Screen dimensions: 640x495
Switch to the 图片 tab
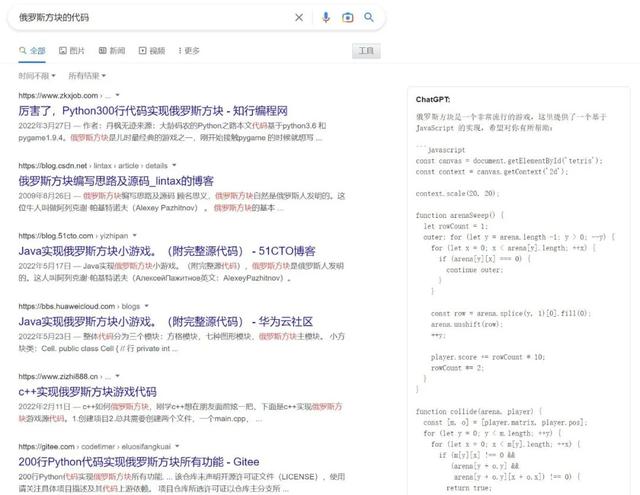coord(71,51)
